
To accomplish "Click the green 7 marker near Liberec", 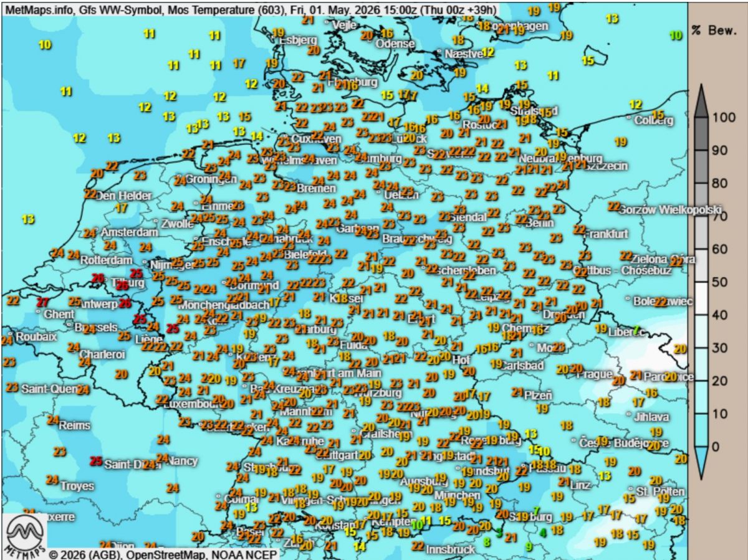I will click(x=636, y=330).
